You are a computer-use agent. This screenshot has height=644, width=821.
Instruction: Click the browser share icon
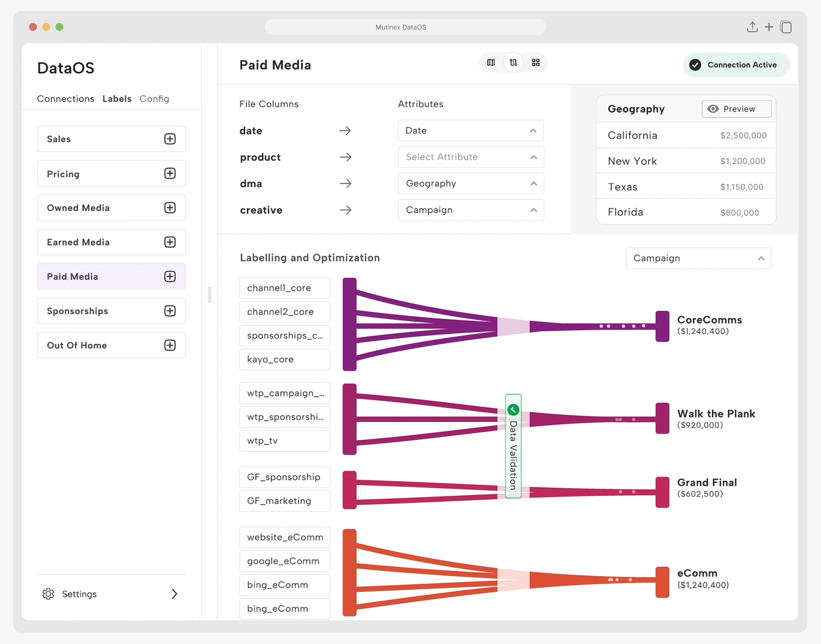[x=752, y=27]
